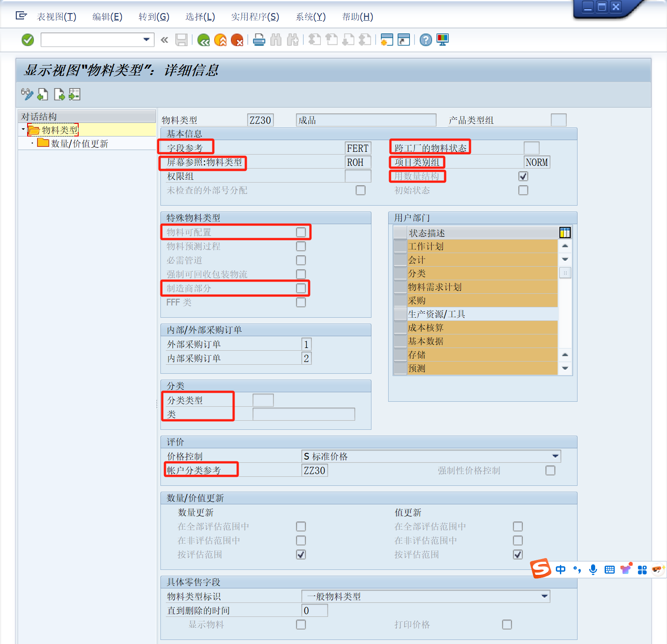Open the 转到(G) menu
The width and height of the screenshot is (667, 644).
[154, 17]
